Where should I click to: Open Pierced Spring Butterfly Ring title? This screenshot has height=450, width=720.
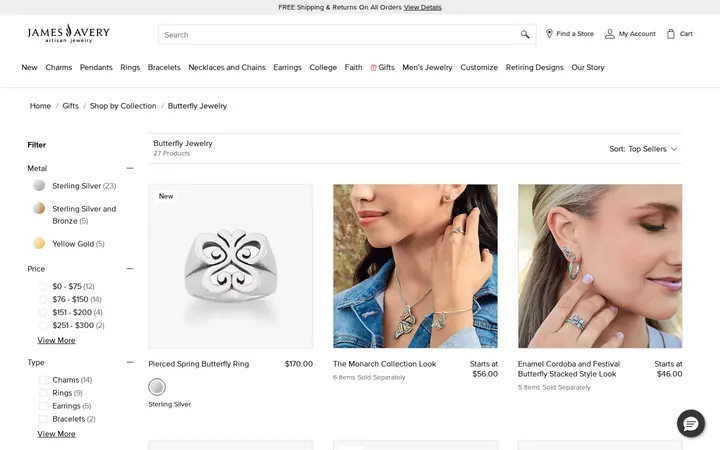coord(199,364)
